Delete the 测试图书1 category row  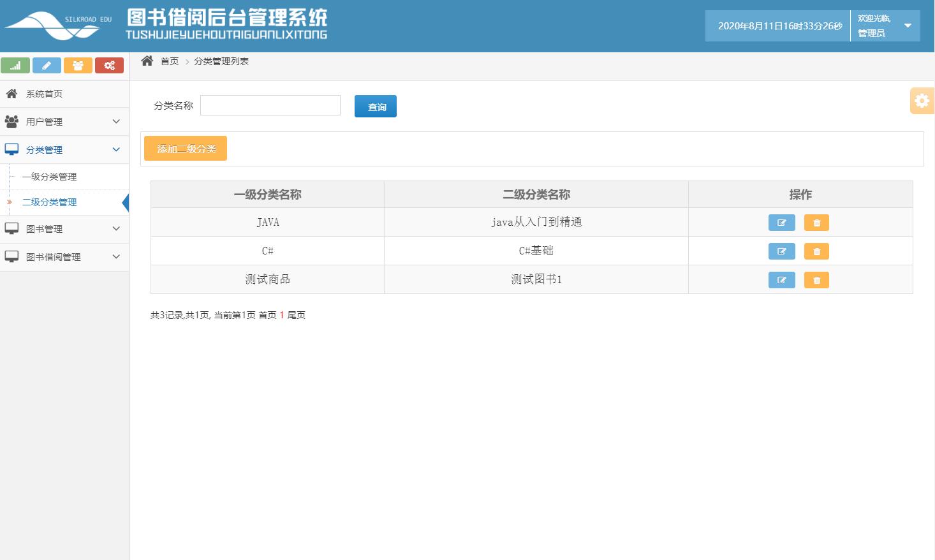tap(816, 280)
